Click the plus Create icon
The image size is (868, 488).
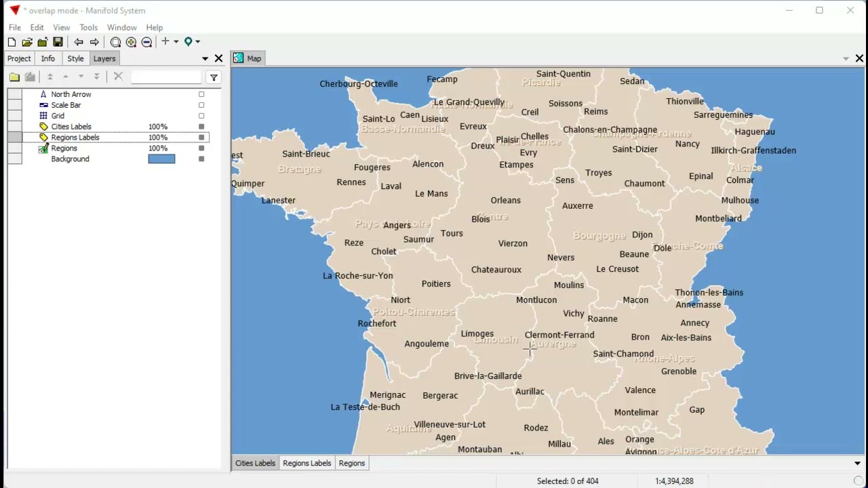pos(165,41)
